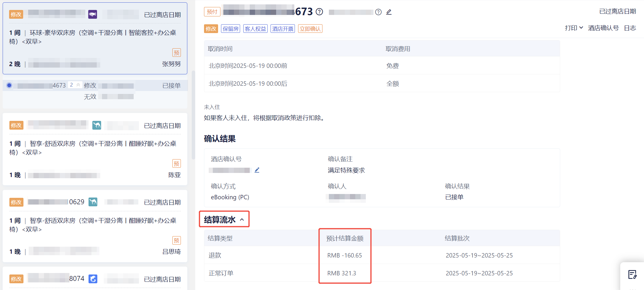Open the 环球-豪华双床房 order card room description
This screenshot has height=290, width=644.
[93, 37]
